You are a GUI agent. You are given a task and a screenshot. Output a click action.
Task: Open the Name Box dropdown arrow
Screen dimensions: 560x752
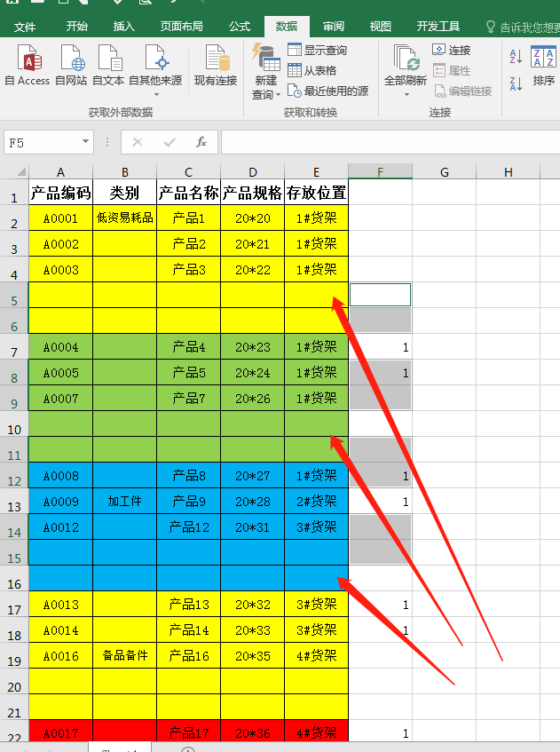[85, 141]
